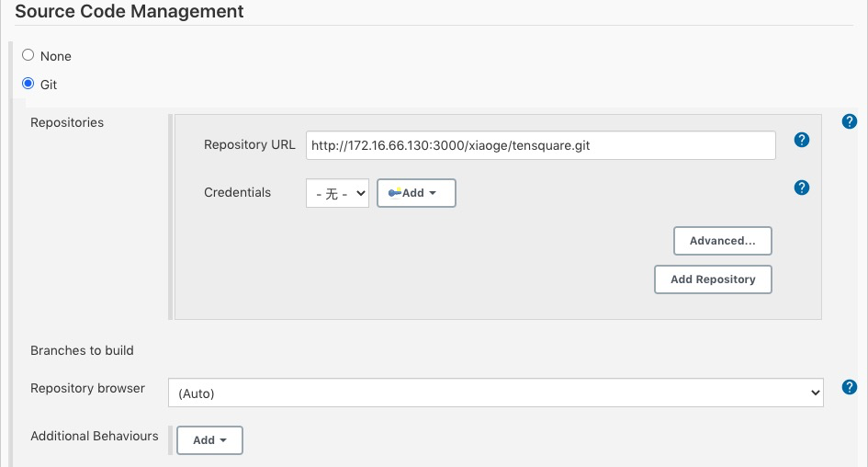Open help icon for Repositories section
This screenshot has height=467, width=868.
(x=850, y=121)
